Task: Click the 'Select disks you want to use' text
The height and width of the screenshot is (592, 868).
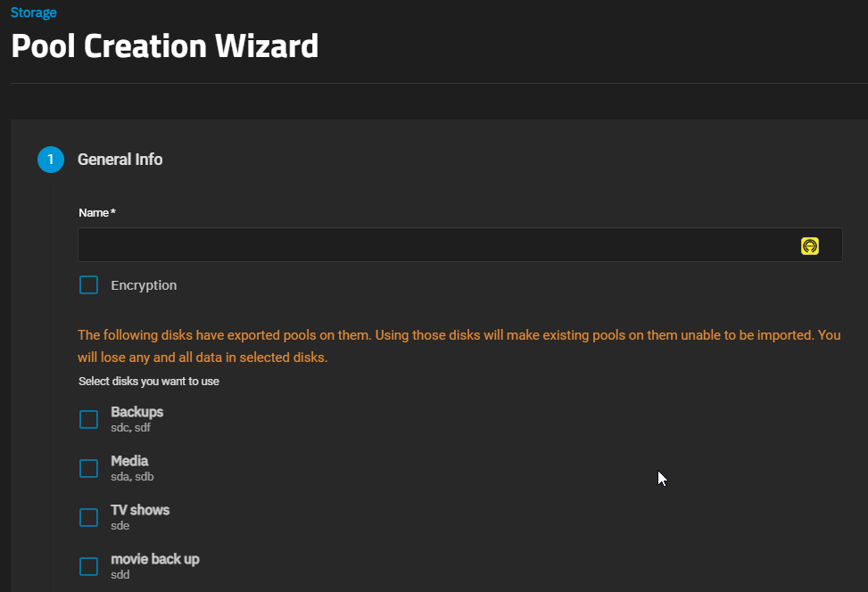Action: click(x=149, y=382)
